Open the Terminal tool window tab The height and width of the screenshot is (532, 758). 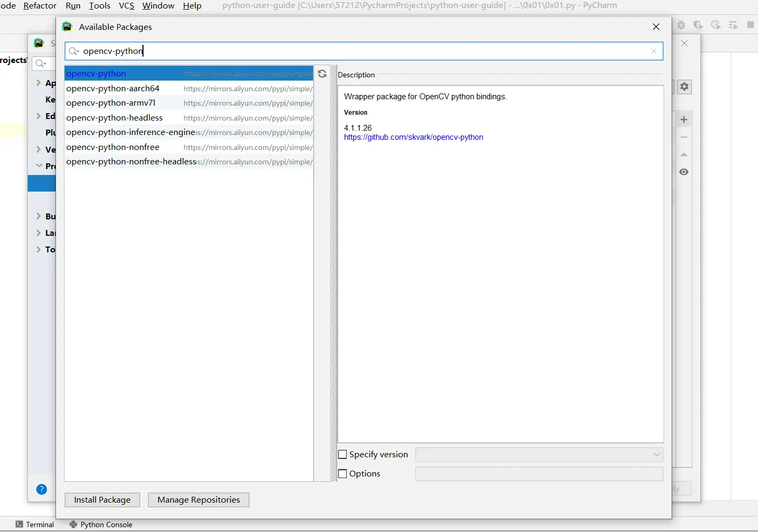[35, 525]
